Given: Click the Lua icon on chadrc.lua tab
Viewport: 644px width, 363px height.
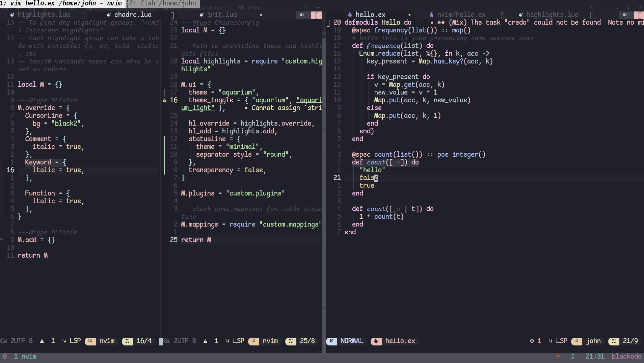Looking at the screenshot, I should (109, 15).
